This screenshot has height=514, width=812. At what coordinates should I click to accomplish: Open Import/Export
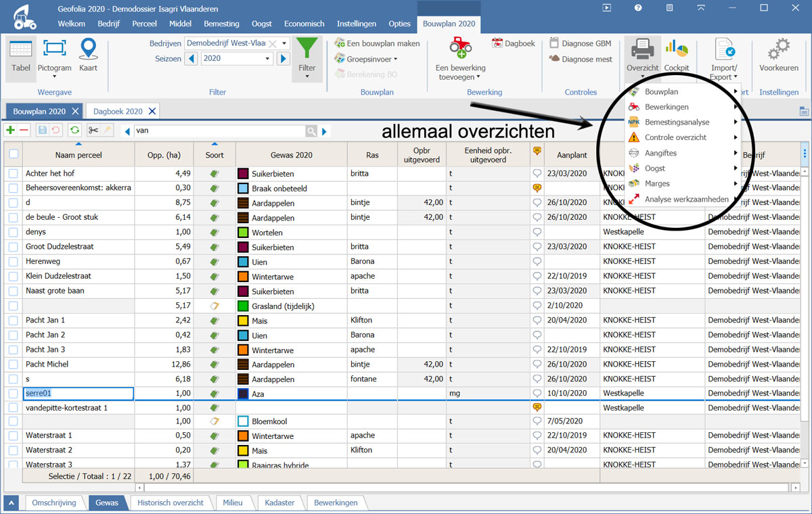tap(724, 58)
